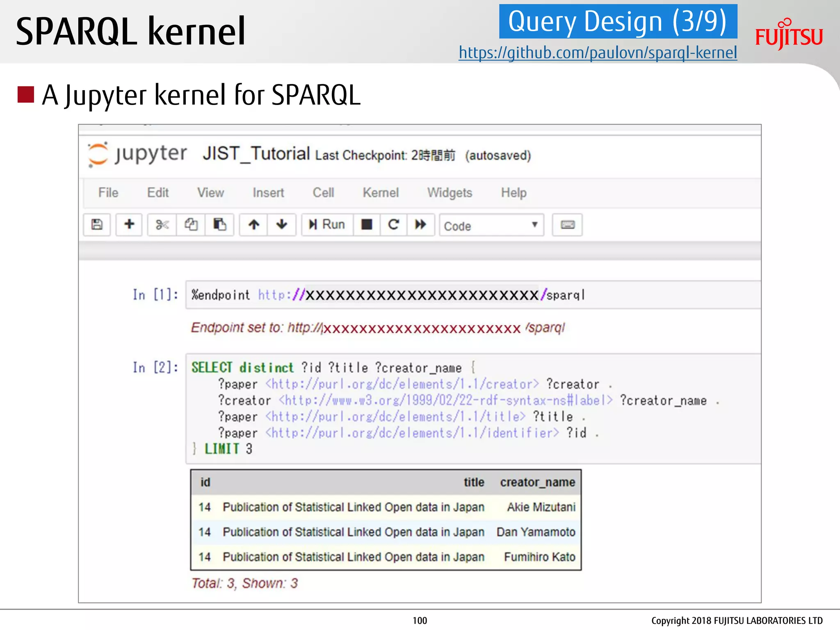This screenshot has height=630, width=840.
Task: Click the 'Endpoint set to' output message
Action: click(378, 328)
